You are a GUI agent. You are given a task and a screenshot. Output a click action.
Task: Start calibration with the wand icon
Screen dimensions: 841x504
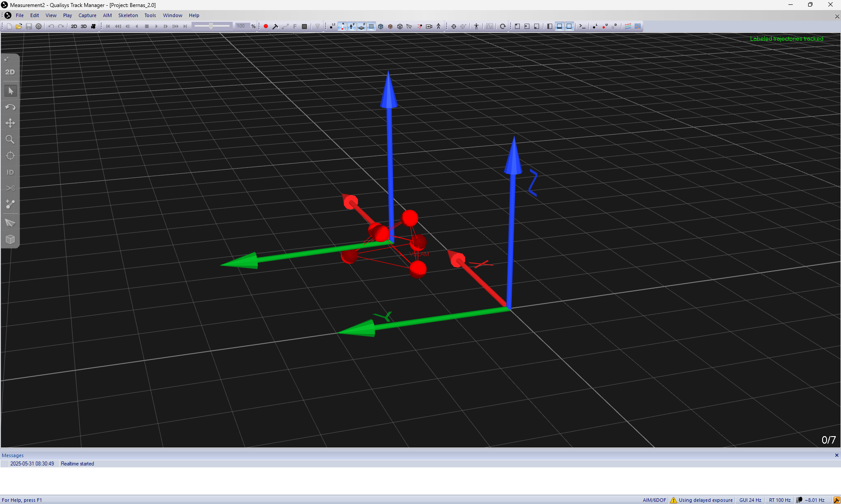tap(275, 26)
